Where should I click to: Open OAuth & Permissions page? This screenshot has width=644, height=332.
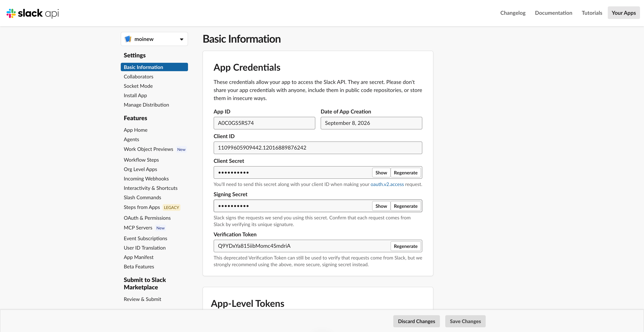click(x=147, y=218)
